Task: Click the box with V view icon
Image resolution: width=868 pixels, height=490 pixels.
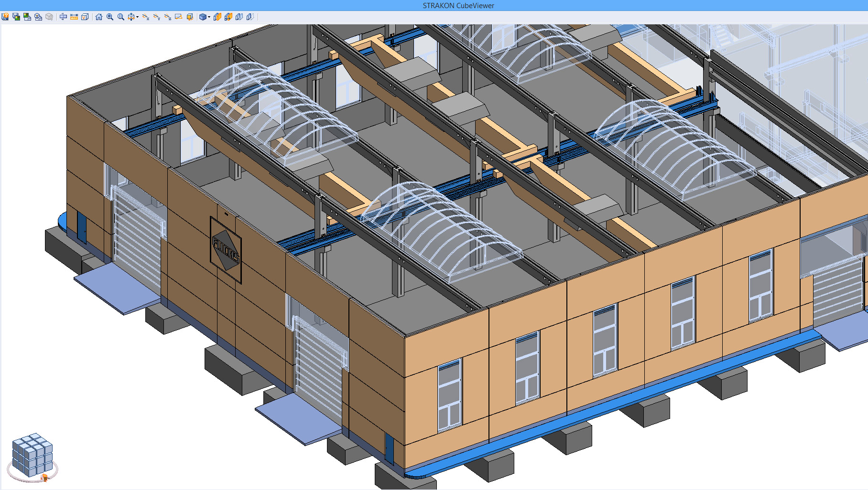Action: [85, 17]
